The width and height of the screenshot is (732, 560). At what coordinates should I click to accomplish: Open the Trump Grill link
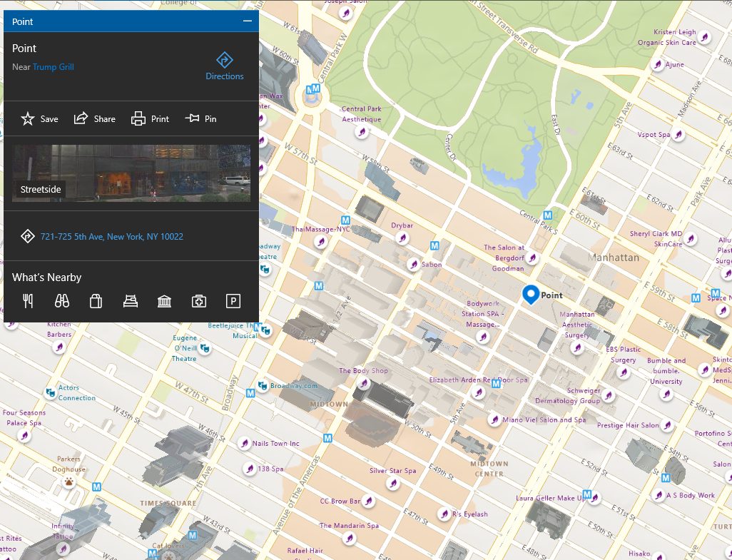[54, 67]
